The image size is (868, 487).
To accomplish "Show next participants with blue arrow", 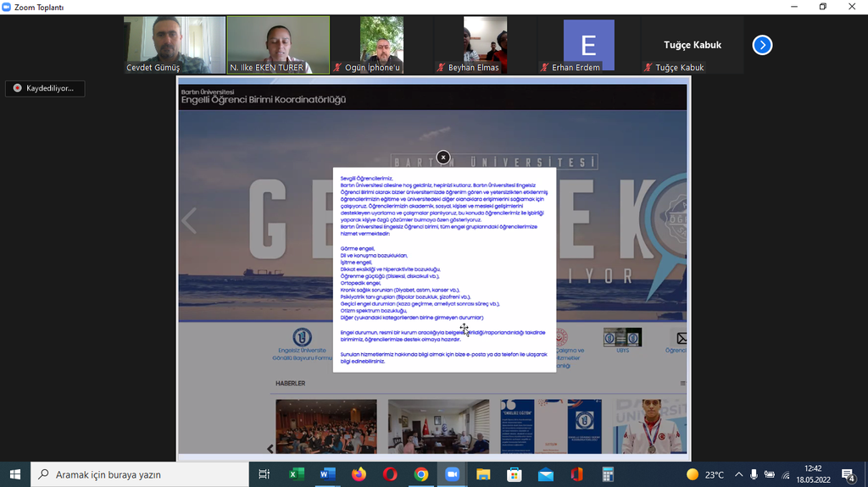I will 762,45.
